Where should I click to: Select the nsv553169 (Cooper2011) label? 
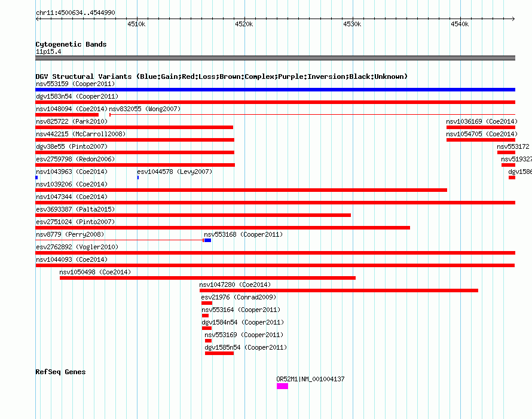[244, 335]
